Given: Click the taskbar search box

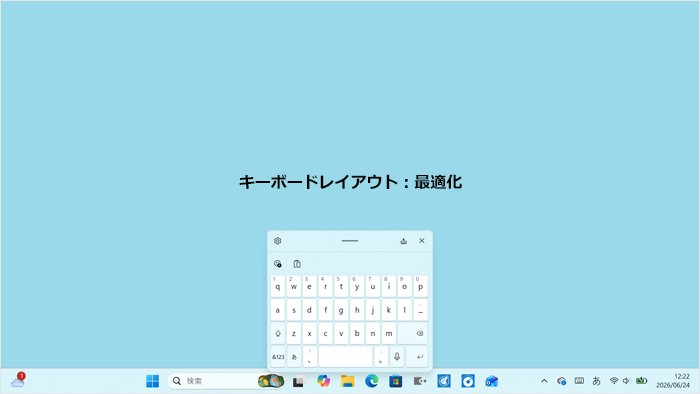Looking at the screenshot, I should coord(225,381).
